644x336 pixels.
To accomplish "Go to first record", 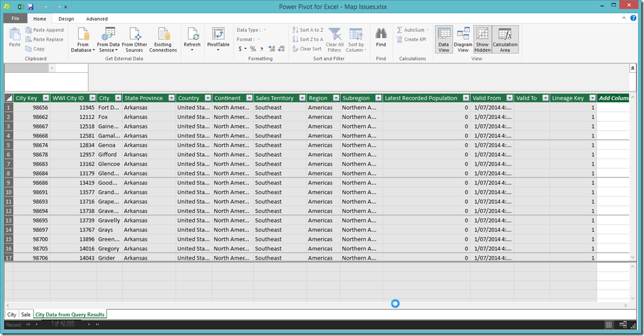I will click(28, 325).
